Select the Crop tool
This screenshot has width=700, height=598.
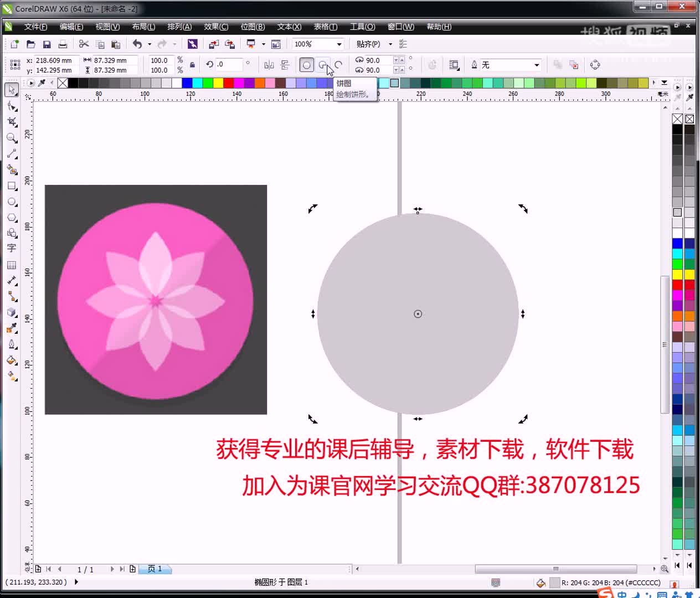click(12, 122)
